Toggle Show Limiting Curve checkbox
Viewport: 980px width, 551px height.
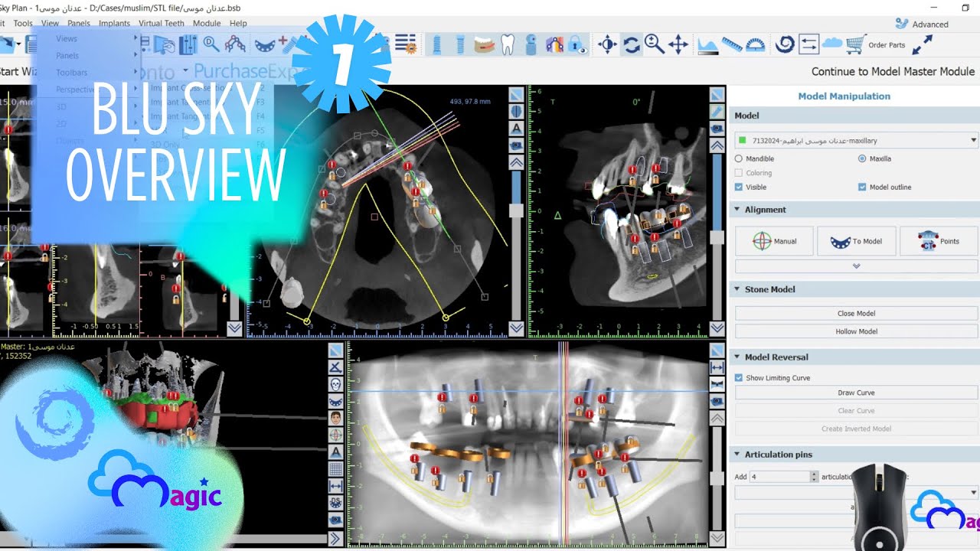point(739,378)
